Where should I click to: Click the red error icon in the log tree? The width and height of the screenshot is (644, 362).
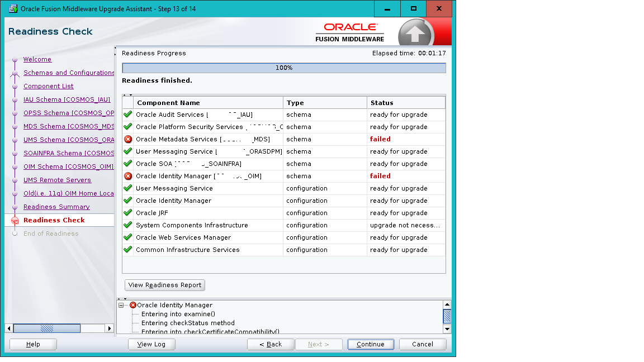point(133,305)
